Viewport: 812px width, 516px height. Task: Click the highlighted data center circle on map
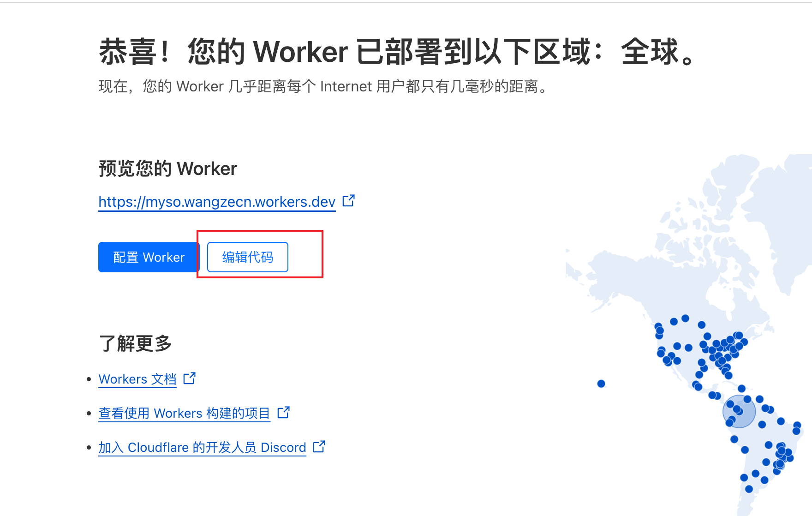pos(739,411)
